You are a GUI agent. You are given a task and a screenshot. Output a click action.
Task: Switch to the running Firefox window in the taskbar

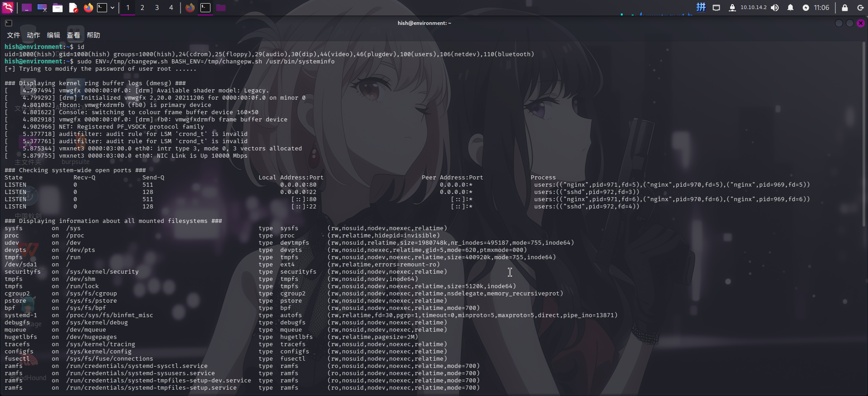190,8
